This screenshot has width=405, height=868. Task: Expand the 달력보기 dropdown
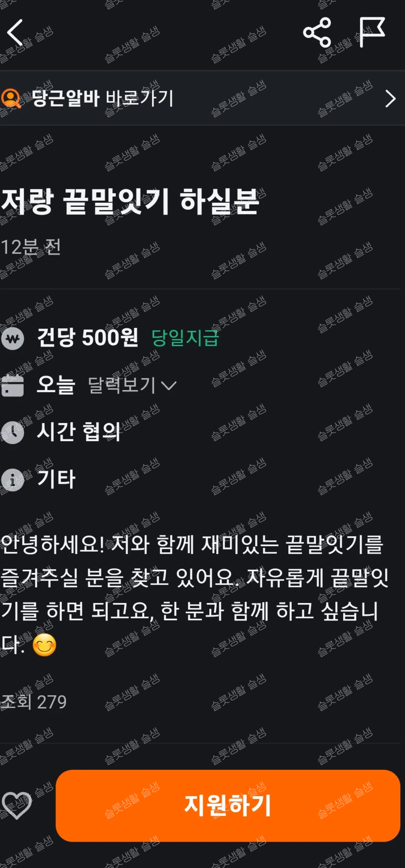[x=132, y=385]
